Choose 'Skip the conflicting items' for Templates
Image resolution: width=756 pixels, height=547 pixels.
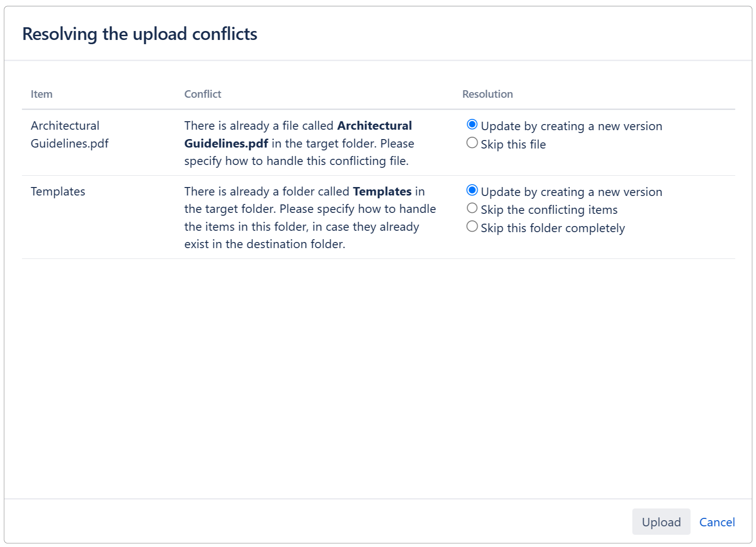coord(472,209)
